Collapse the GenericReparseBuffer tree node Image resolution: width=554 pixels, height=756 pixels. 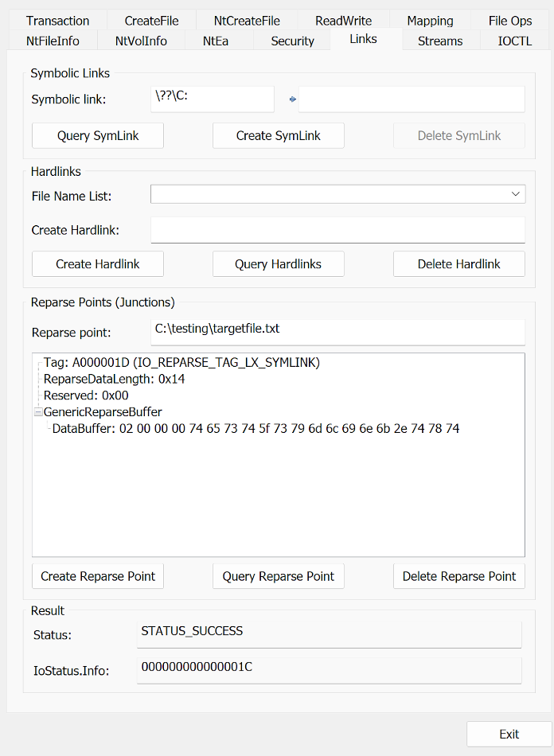click(x=37, y=412)
